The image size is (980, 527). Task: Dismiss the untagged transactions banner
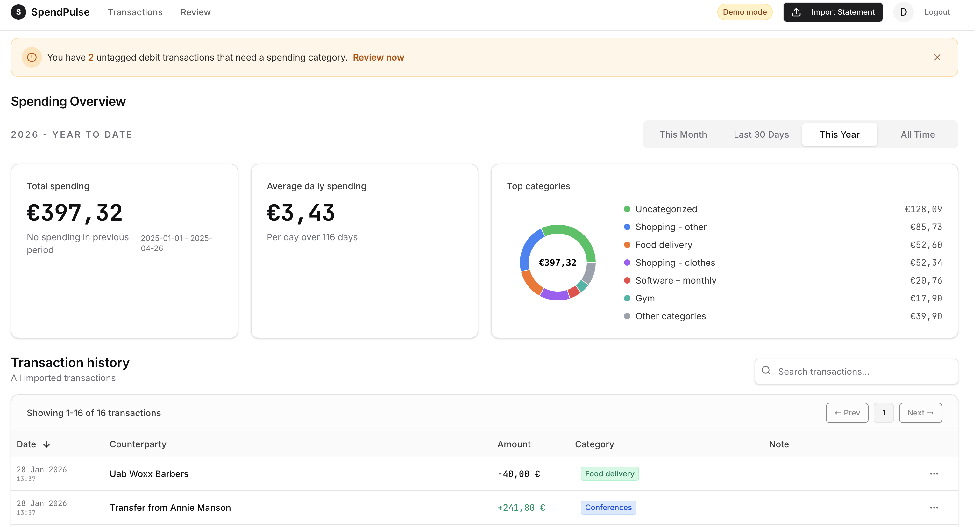coord(937,57)
